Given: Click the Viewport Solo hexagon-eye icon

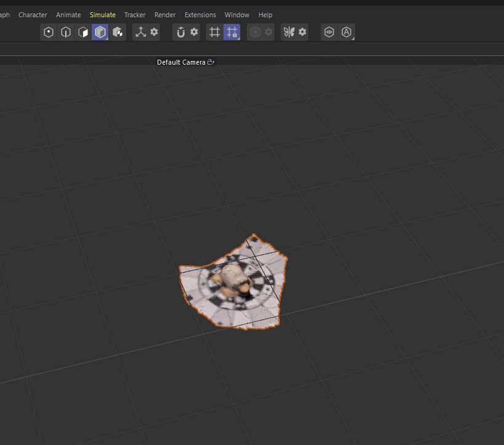Looking at the screenshot, I should 329,32.
